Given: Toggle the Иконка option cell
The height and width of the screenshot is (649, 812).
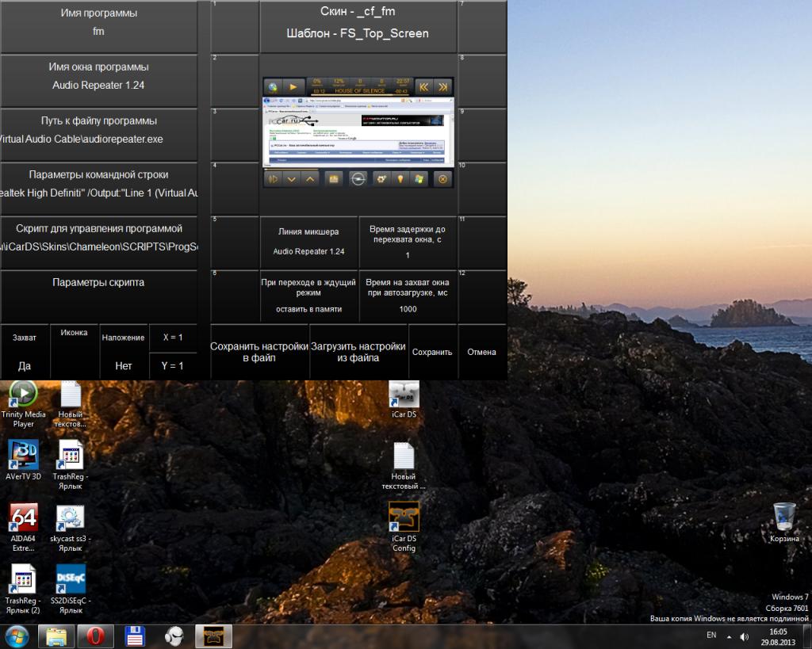Looking at the screenshot, I should (74, 351).
